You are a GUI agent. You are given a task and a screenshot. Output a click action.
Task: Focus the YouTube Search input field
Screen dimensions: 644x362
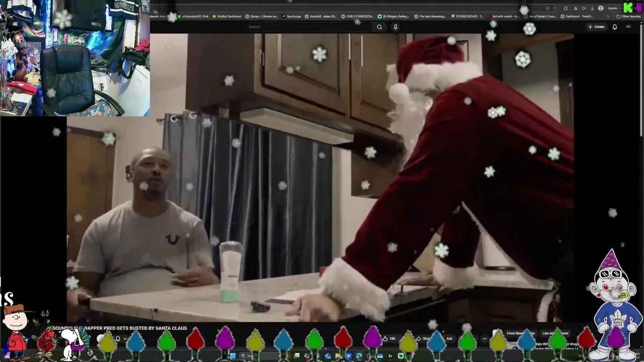(x=309, y=27)
